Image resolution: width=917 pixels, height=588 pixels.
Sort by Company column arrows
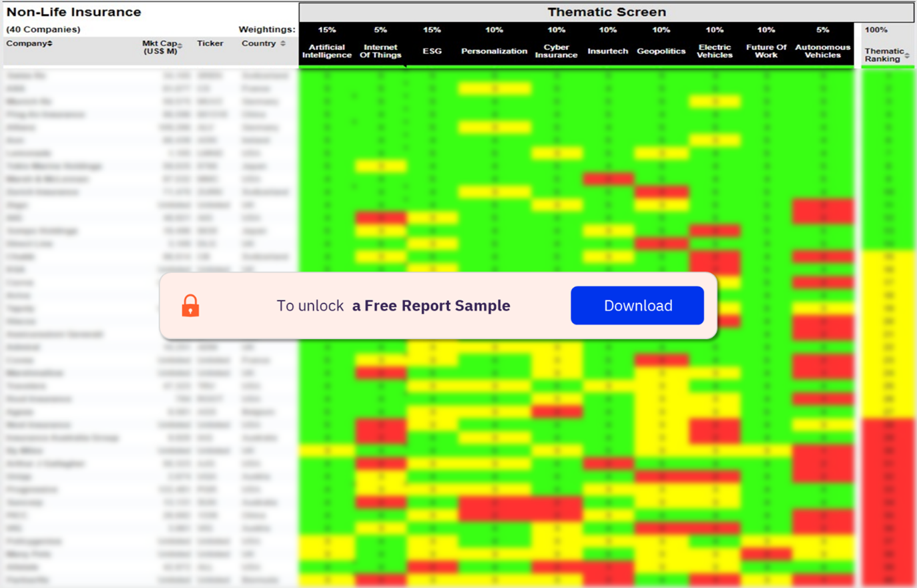pyautogui.click(x=49, y=43)
